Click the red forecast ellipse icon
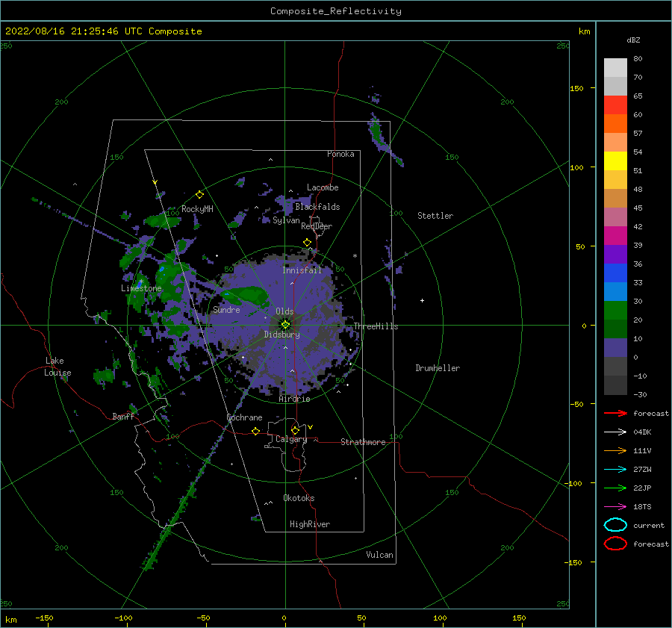Screen dimensions: 672x628 615,544
